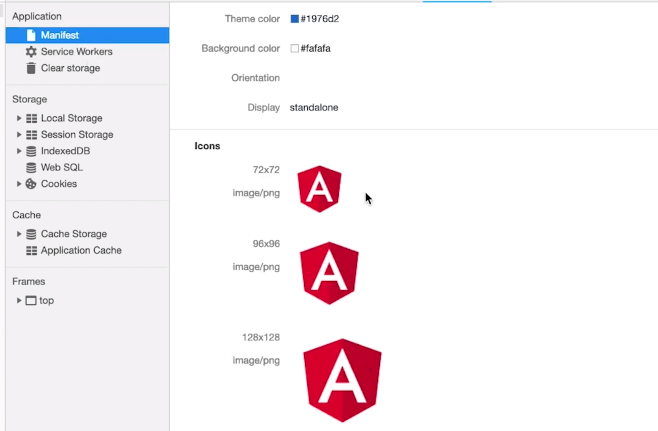Viewport: 658px width, 431px height.
Task: Select the Session Storage label
Action: 77,135
